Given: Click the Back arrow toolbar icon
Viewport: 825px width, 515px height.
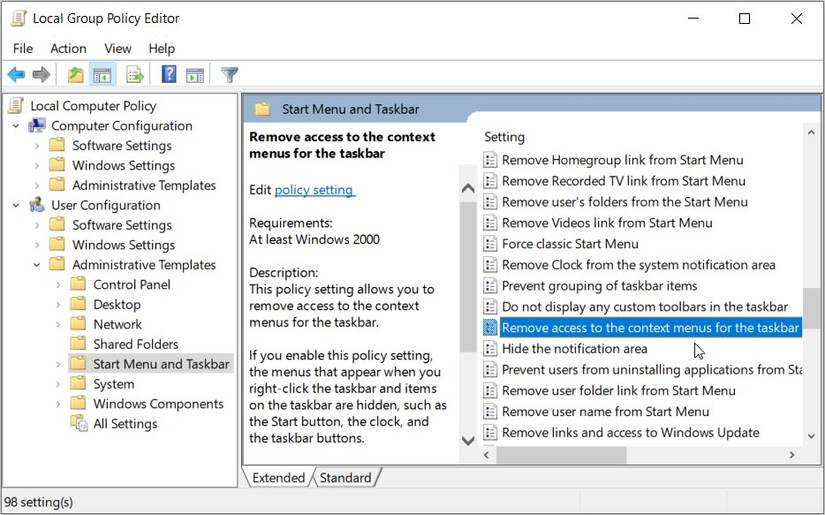Looking at the screenshot, I should (x=16, y=75).
